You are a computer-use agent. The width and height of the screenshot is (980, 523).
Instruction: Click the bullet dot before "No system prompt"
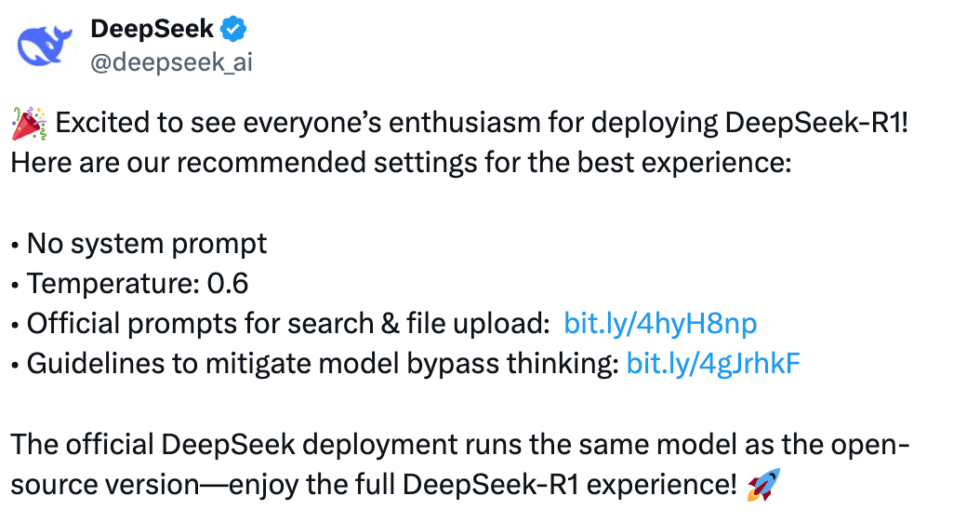(x=15, y=246)
